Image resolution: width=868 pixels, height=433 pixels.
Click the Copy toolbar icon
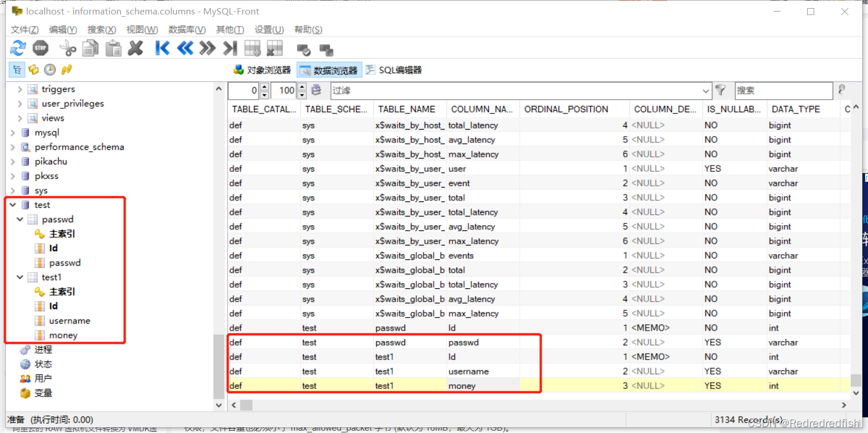click(x=90, y=48)
